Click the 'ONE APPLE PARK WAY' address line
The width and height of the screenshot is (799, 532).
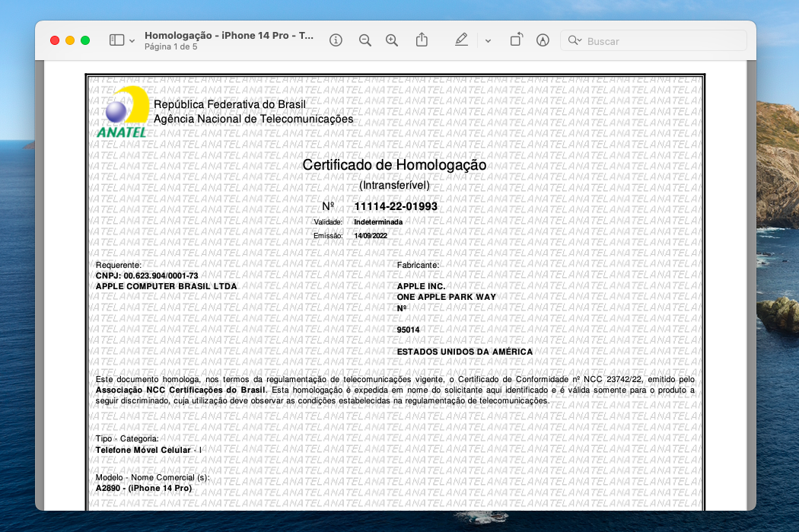447,297
